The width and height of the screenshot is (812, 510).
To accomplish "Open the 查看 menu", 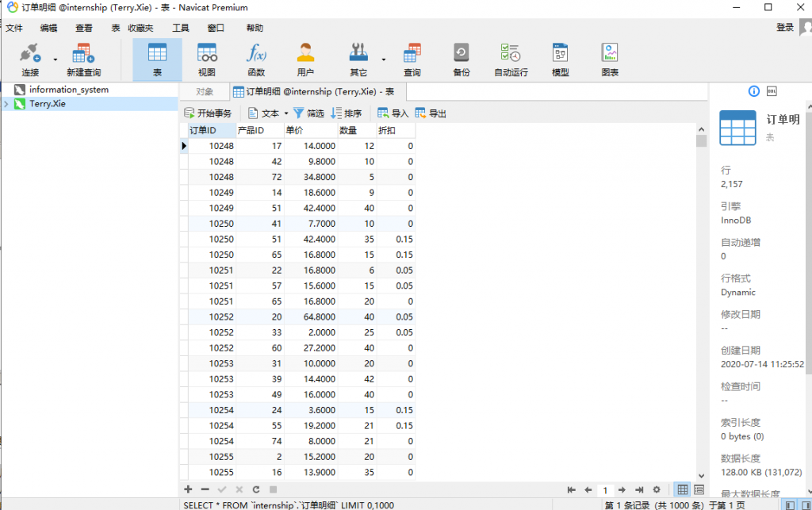I will point(83,28).
